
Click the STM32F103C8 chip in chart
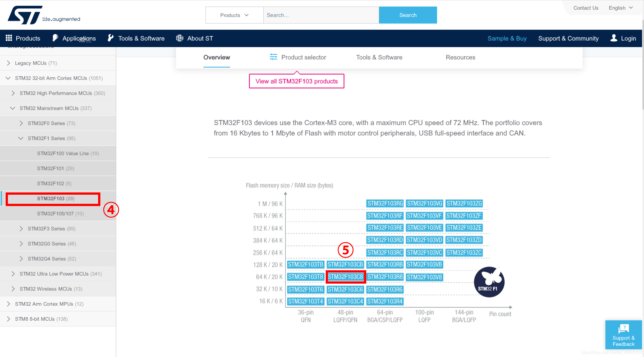(345, 277)
